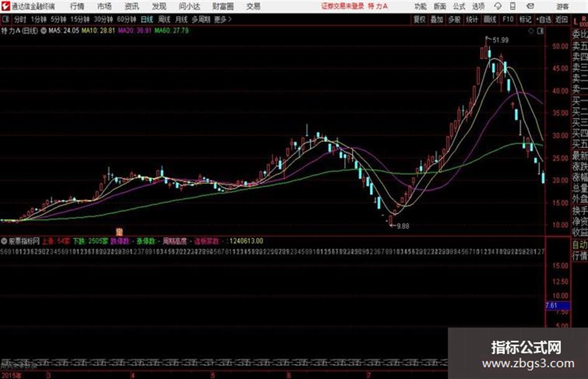588x379 pixels.
Task: Click the MA60: 27.79 indicator label
Action: point(171,30)
